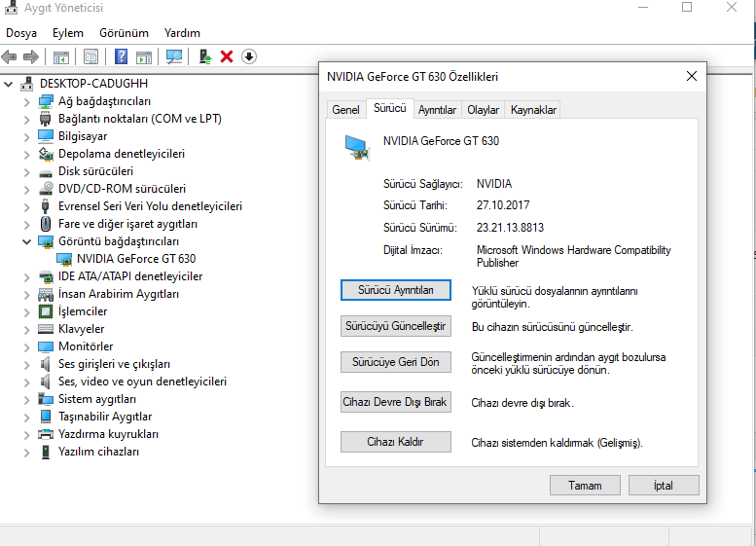Viewport: 756px width, 546px height.
Task: Click the DVD/CD-ROM sürücüleri disc icon
Action: click(46, 189)
